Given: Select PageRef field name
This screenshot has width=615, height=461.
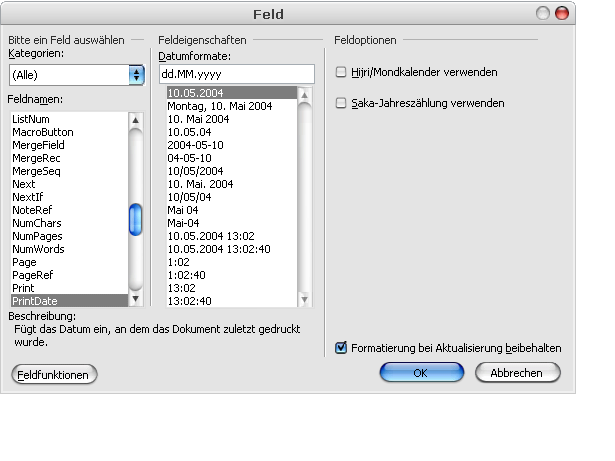Looking at the screenshot, I should (x=69, y=275).
